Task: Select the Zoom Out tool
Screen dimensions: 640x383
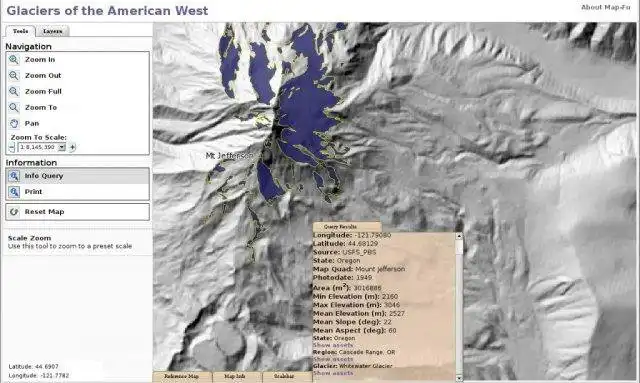Action: 77,76
